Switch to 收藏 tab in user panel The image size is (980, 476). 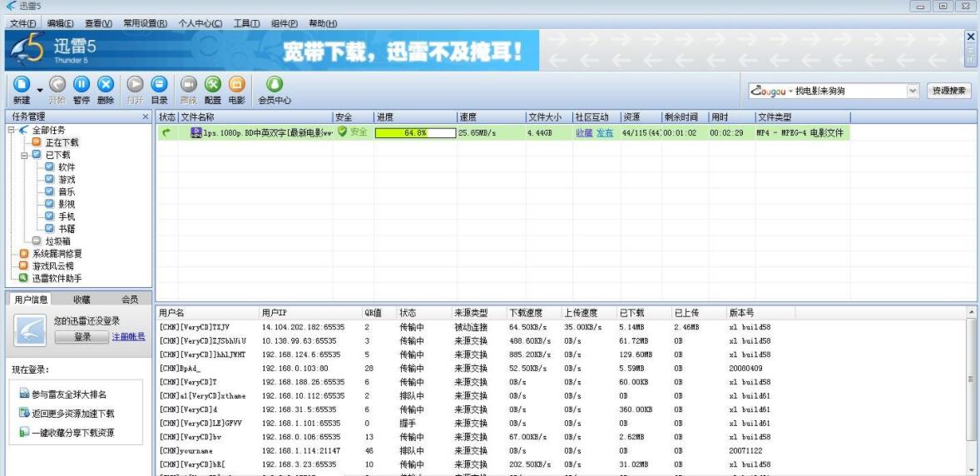point(82,300)
